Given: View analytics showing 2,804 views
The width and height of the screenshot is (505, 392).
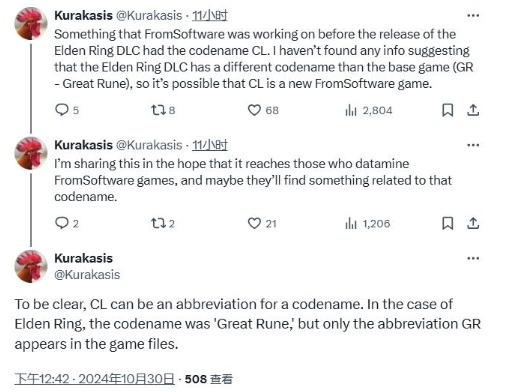Looking at the screenshot, I should [x=369, y=110].
